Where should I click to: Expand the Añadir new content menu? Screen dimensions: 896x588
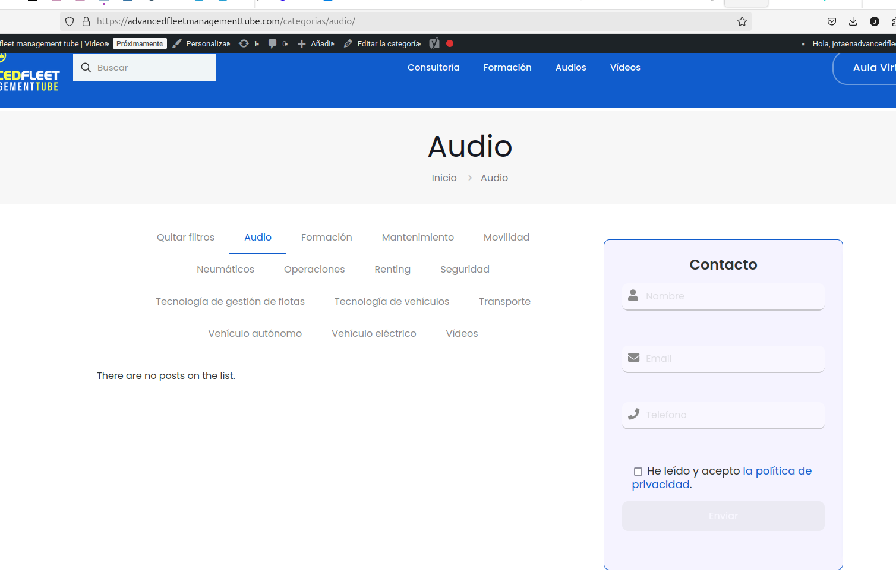pos(316,43)
